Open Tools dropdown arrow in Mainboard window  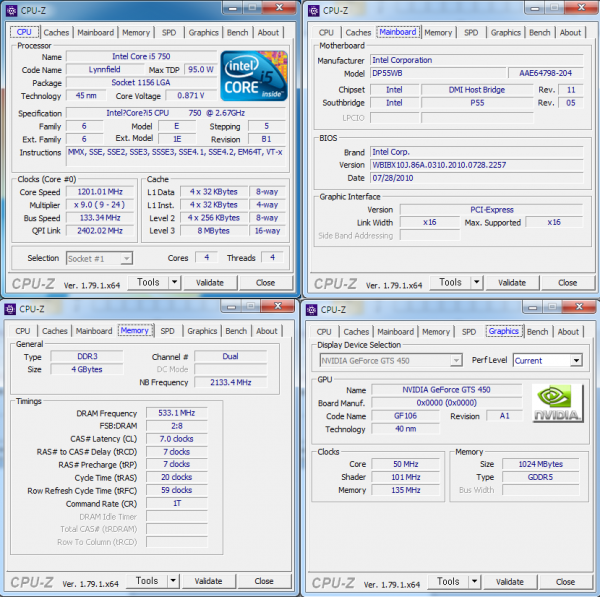(x=477, y=282)
